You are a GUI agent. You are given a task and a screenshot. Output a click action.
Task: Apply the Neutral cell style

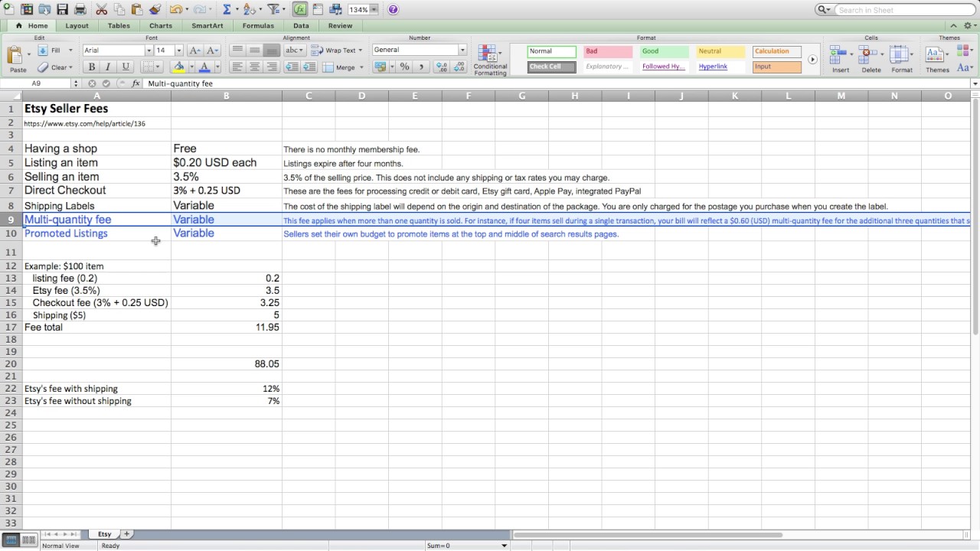pos(720,51)
